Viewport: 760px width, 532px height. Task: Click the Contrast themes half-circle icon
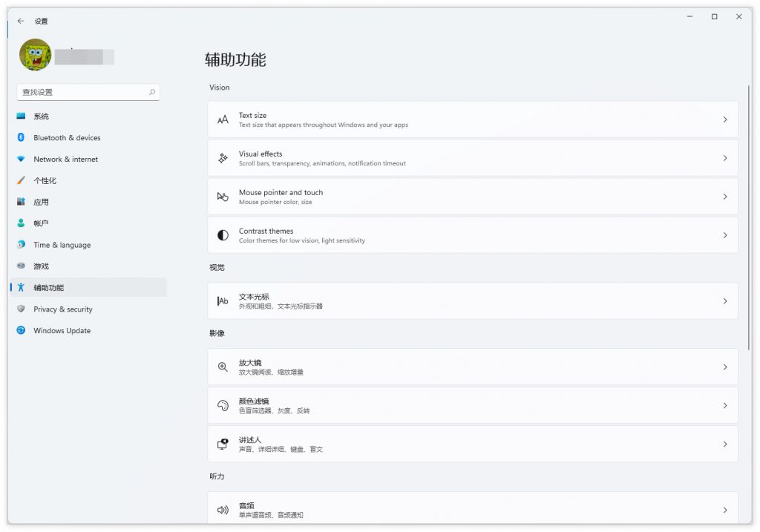(x=223, y=235)
